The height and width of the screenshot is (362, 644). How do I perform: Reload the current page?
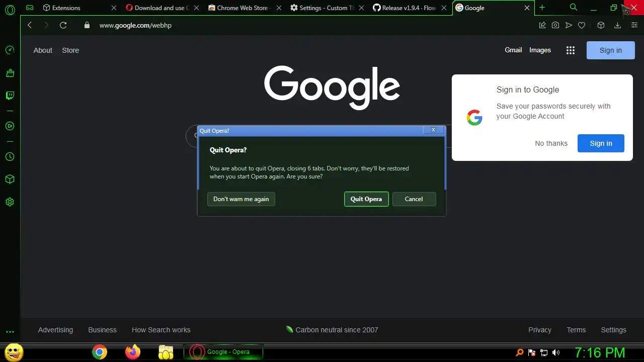63,25
